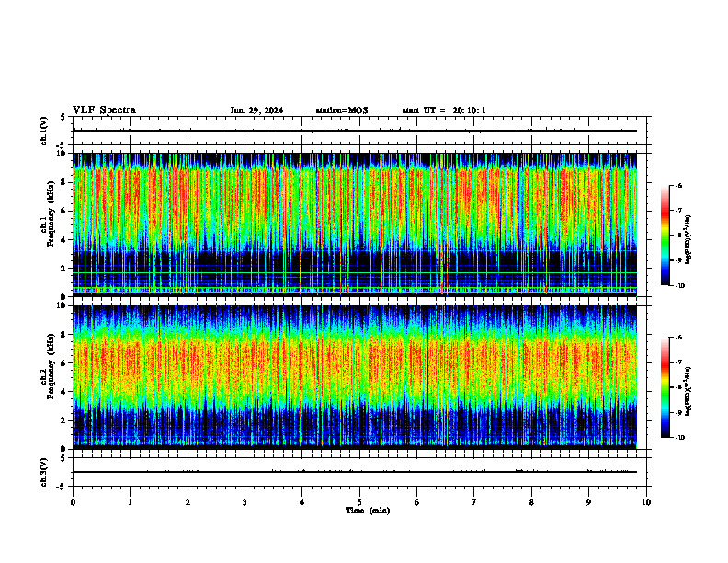Click time-axis tick label "1"
Image resolution: width=728 pixels, height=563 pixels.
click(x=130, y=502)
